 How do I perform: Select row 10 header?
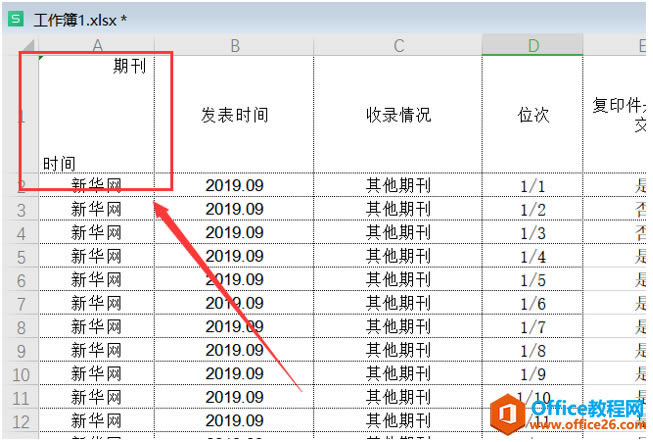[22, 374]
